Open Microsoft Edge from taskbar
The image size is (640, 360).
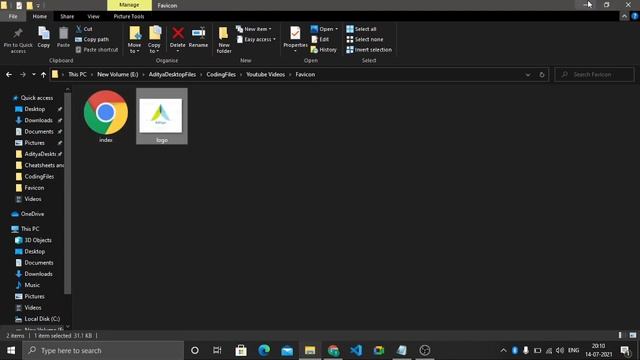264,350
